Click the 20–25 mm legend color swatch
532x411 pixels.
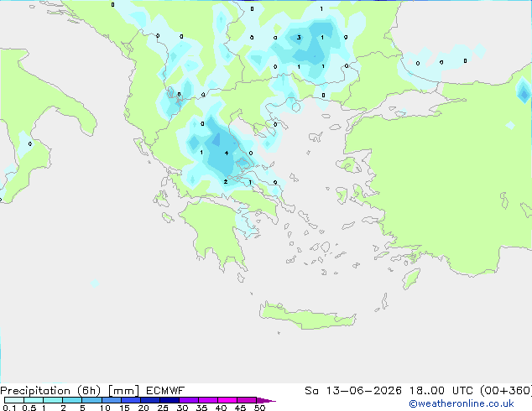[x=149, y=400]
